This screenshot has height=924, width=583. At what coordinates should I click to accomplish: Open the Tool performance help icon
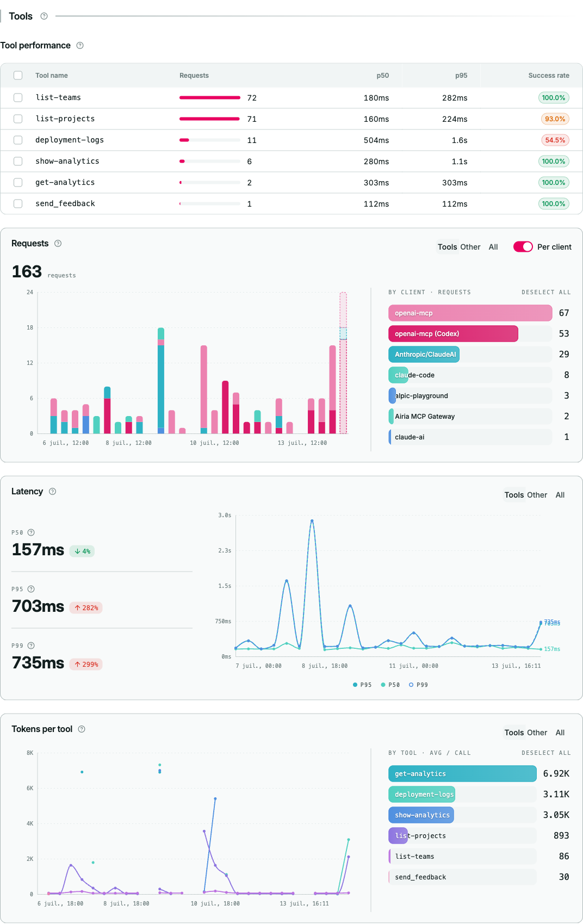[x=80, y=46]
